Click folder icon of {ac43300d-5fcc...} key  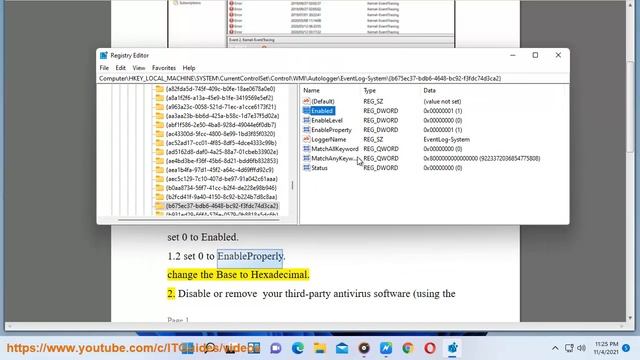click(x=160, y=133)
